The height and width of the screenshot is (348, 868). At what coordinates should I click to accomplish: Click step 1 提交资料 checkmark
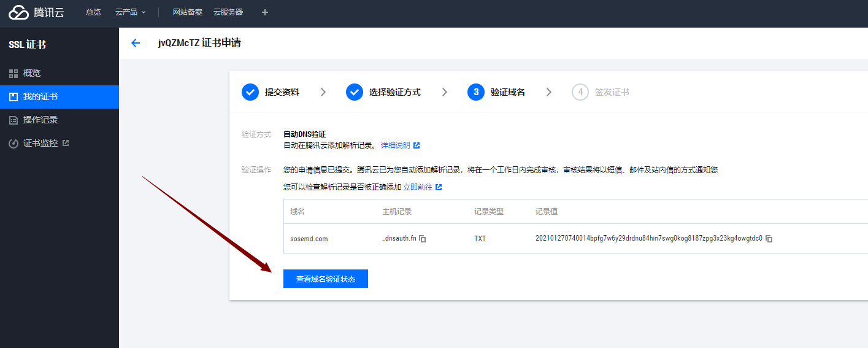(x=250, y=92)
